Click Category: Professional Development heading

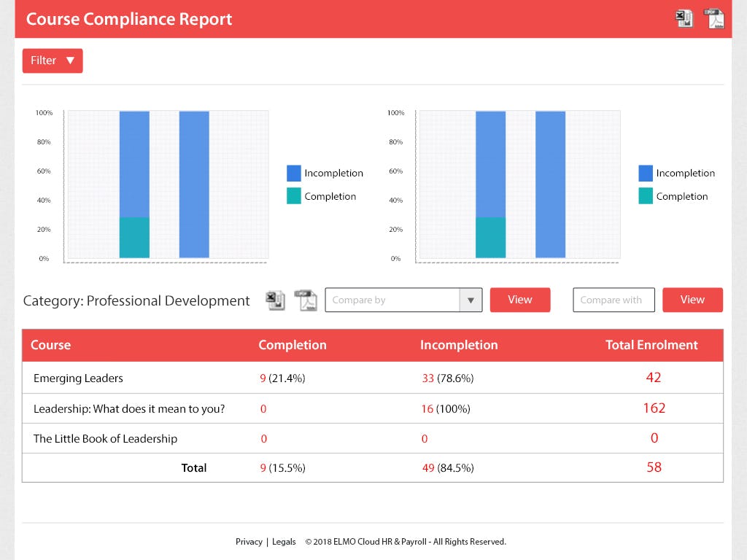click(136, 300)
